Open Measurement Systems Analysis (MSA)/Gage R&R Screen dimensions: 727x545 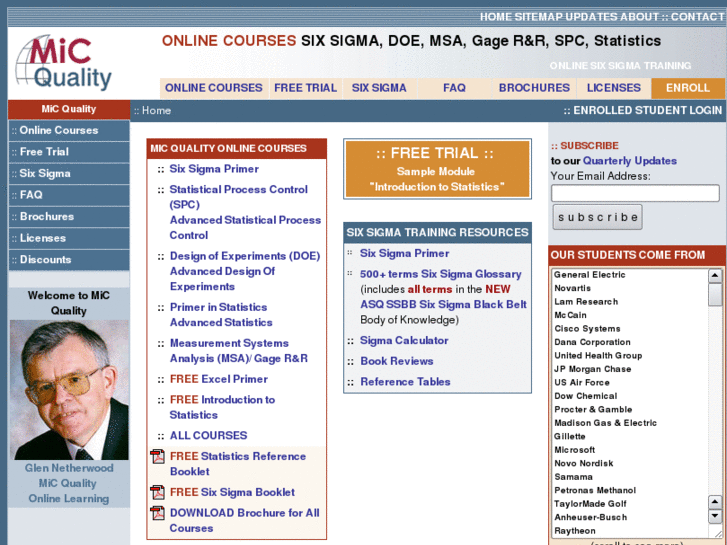pos(238,351)
